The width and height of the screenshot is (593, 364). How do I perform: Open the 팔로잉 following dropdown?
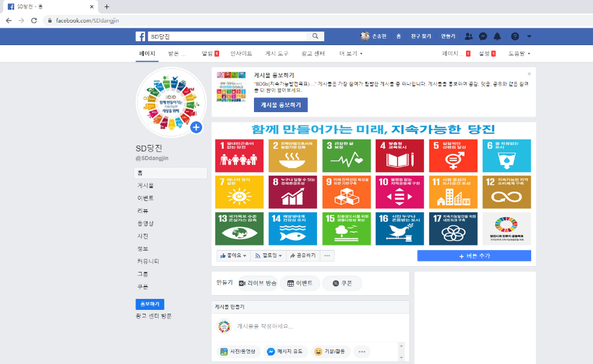268,256
